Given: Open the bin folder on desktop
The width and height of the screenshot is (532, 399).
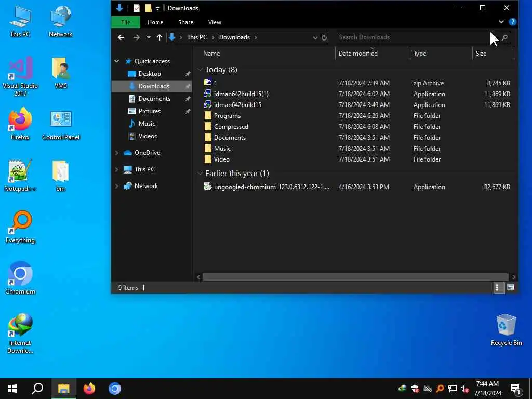Looking at the screenshot, I should pyautogui.click(x=60, y=176).
